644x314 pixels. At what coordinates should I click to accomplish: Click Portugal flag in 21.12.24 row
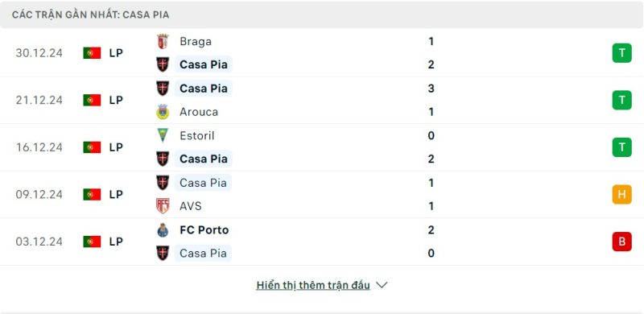tap(92, 100)
